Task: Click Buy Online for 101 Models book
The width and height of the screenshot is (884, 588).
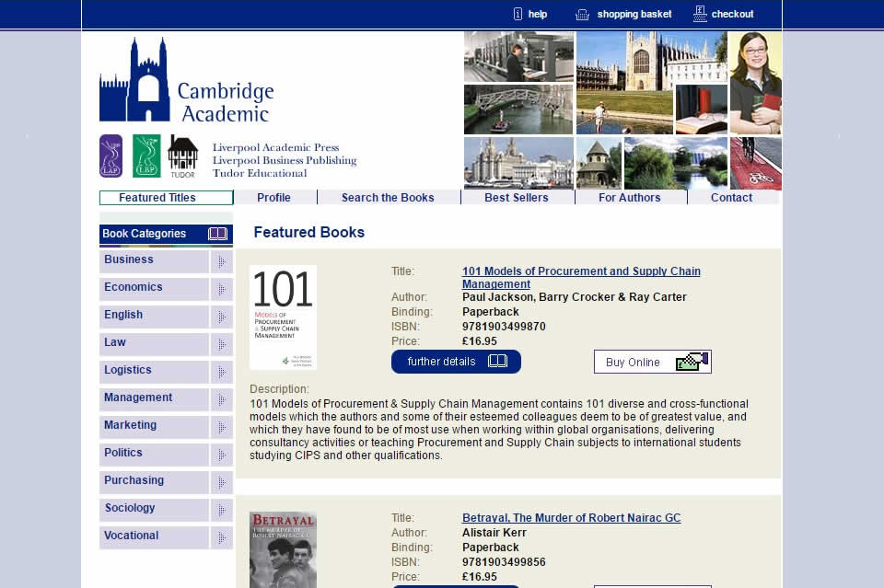Action: click(653, 362)
